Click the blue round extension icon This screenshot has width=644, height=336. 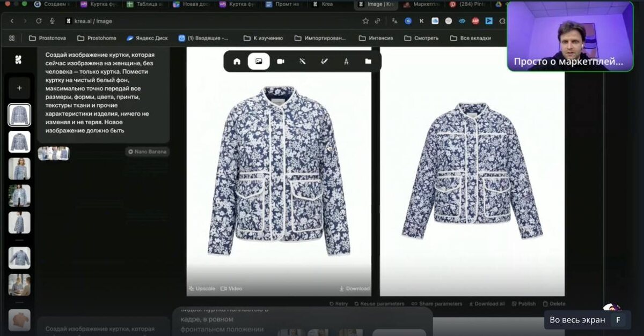tap(408, 21)
